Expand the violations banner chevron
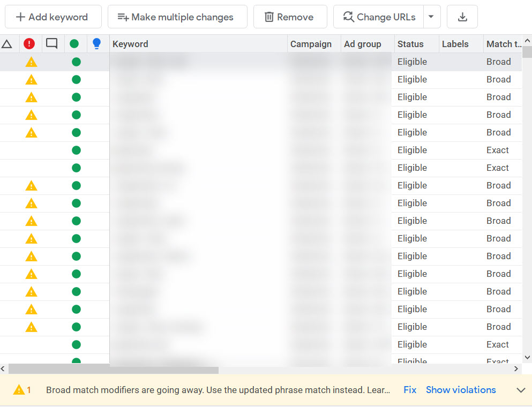532x407 pixels. pyautogui.click(x=520, y=390)
